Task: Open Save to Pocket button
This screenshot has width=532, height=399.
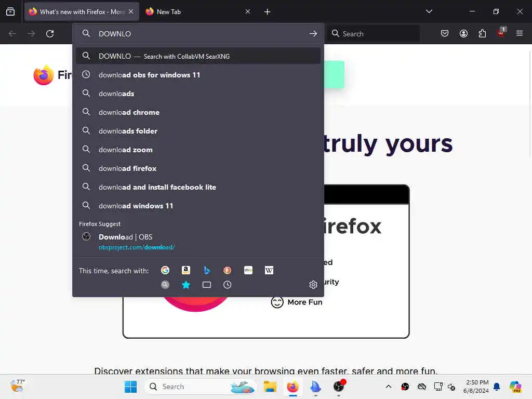Action: pyautogui.click(x=445, y=33)
